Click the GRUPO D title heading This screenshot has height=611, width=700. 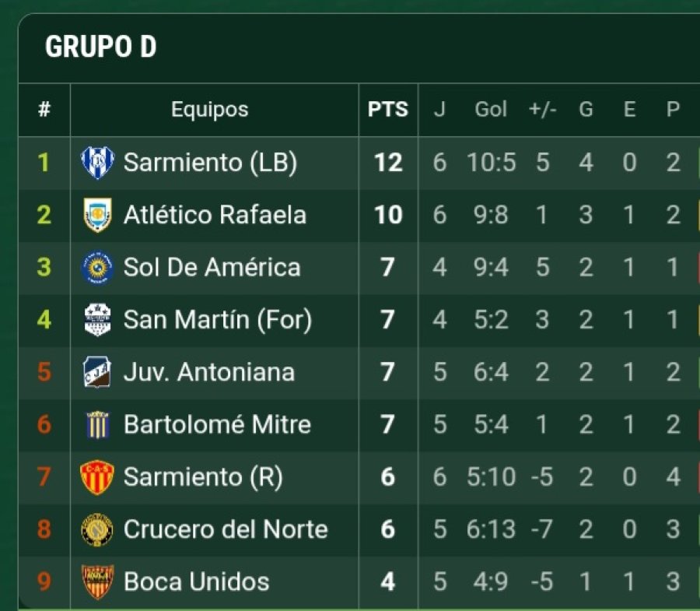coord(101,47)
